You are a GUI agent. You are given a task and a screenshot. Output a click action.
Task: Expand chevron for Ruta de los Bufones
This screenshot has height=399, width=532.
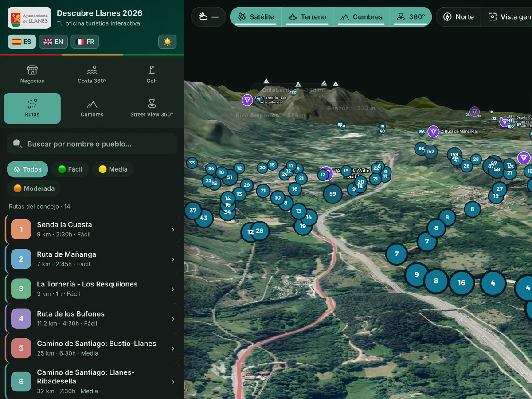click(173, 319)
